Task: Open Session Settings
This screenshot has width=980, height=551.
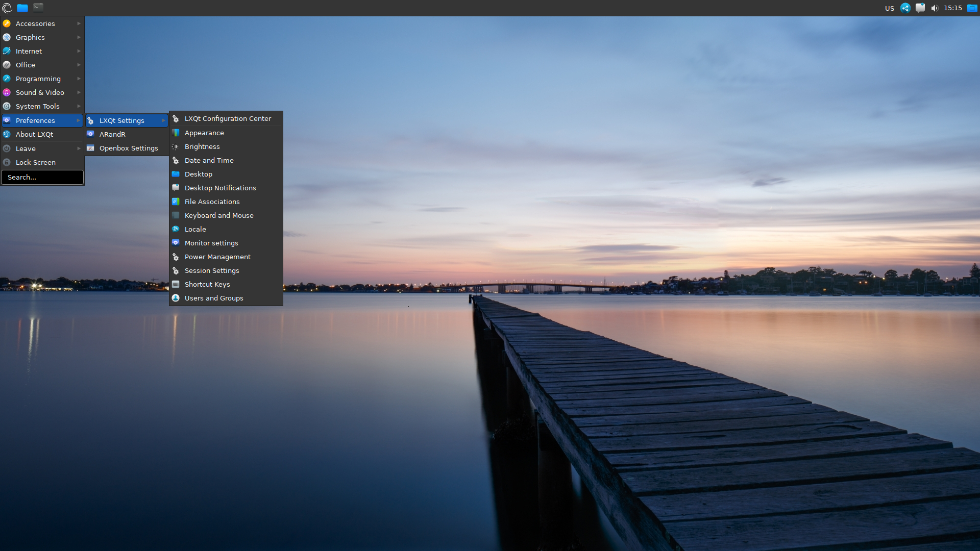Action: point(226,270)
